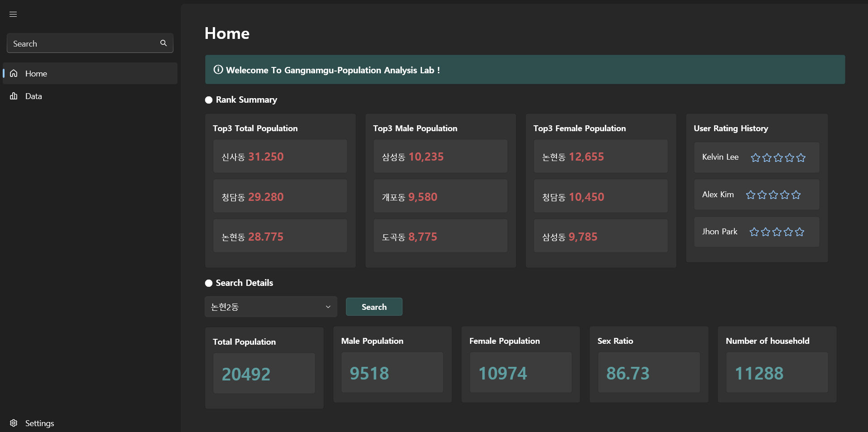Select the 논현동 12,655 female population card
The width and height of the screenshot is (868, 432).
[x=601, y=156]
